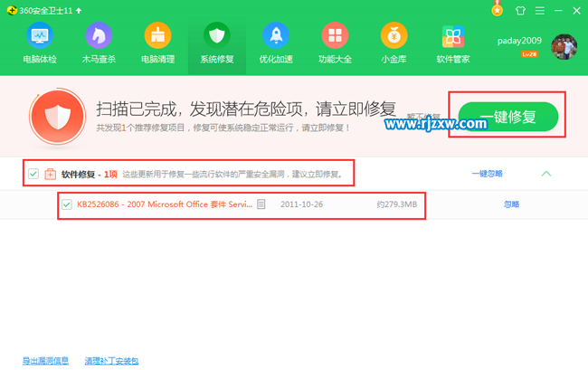Open 木马查杀 trojan scan
This screenshot has width=588, height=370.
(99, 43)
